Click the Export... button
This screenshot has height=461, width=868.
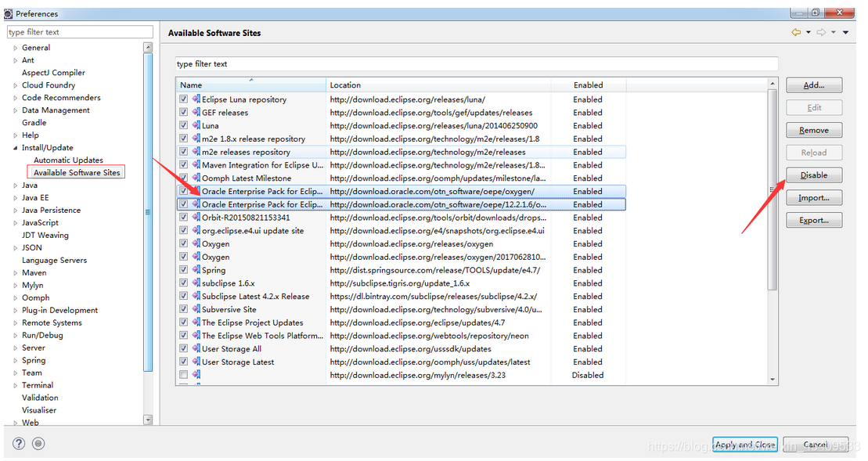pyautogui.click(x=814, y=220)
